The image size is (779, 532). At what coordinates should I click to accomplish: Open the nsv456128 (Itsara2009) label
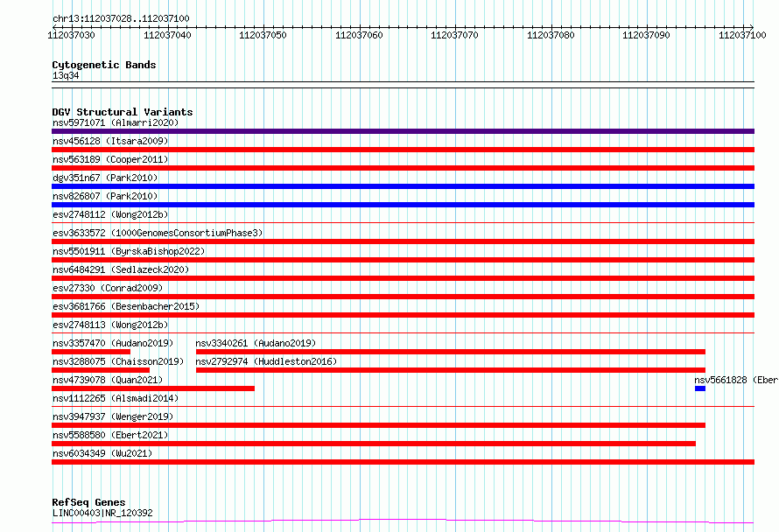coord(110,141)
